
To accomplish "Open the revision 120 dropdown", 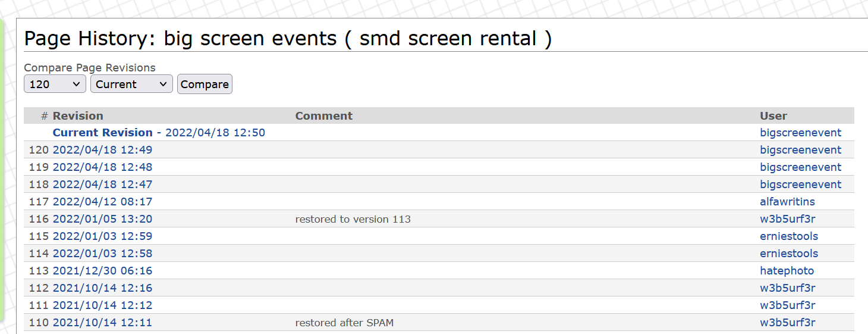I will click(x=55, y=85).
